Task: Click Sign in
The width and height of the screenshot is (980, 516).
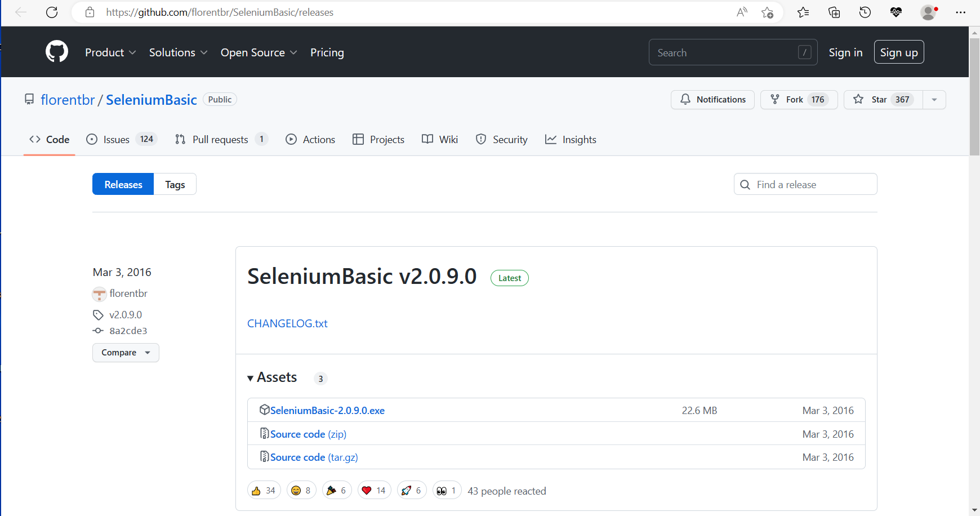Action: (845, 52)
